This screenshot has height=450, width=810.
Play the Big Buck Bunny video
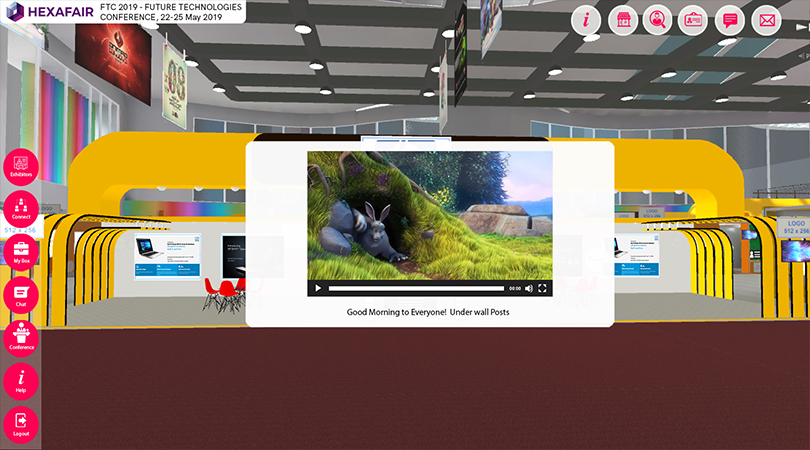[x=318, y=288]
